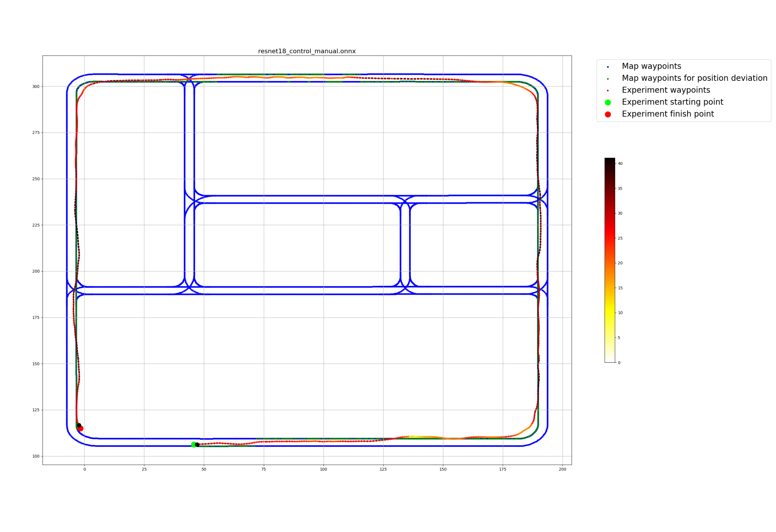Click the x-axis tick label 50
Viewport: 776px width, 532px height.
[x=204, y=469]
